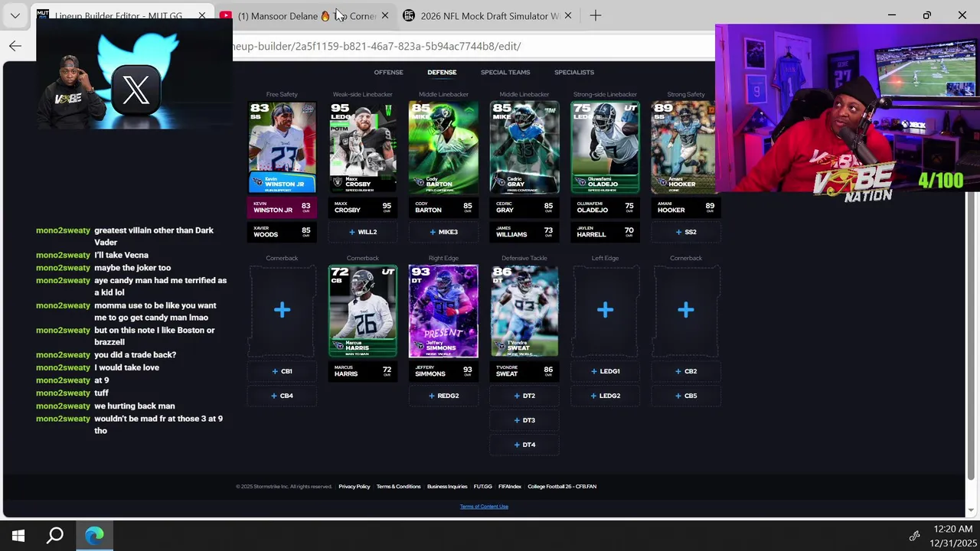Image resolution: width=980 pixels, height=551 pixels.
Task: Select Jaylen Harrell 70 depth row
Action: 605,232
